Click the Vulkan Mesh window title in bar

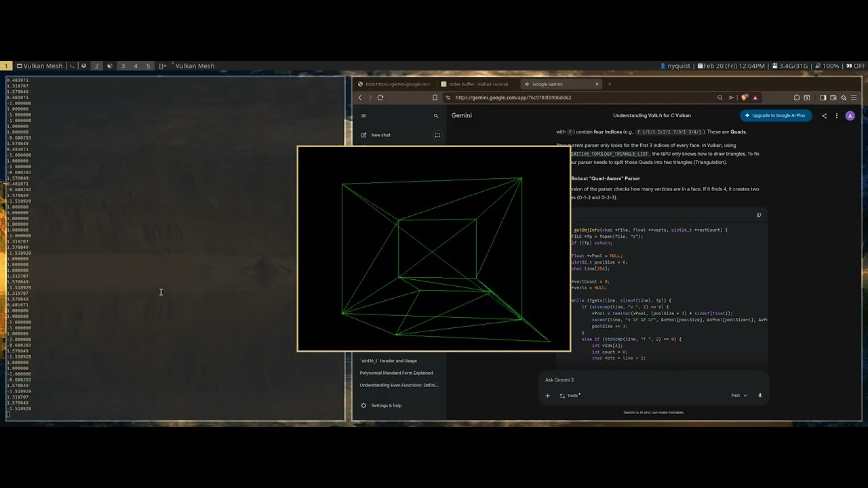coord(195,66)
